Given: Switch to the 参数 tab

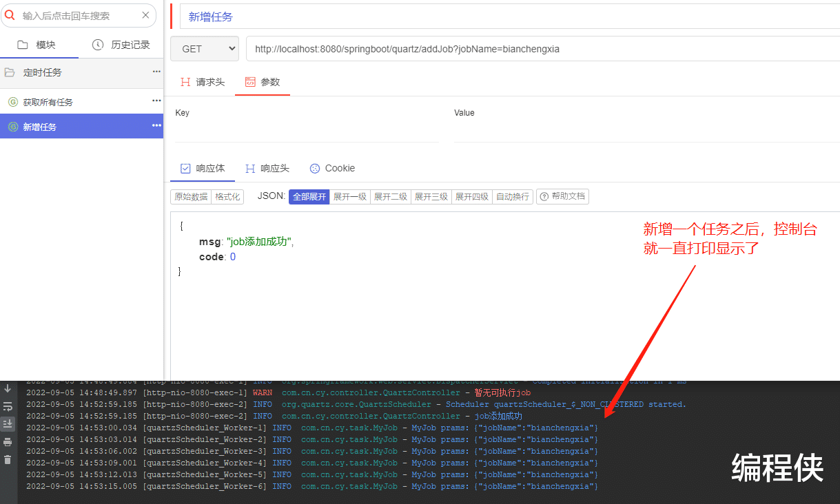Looking at the screenshot, I should coord(263,82).
